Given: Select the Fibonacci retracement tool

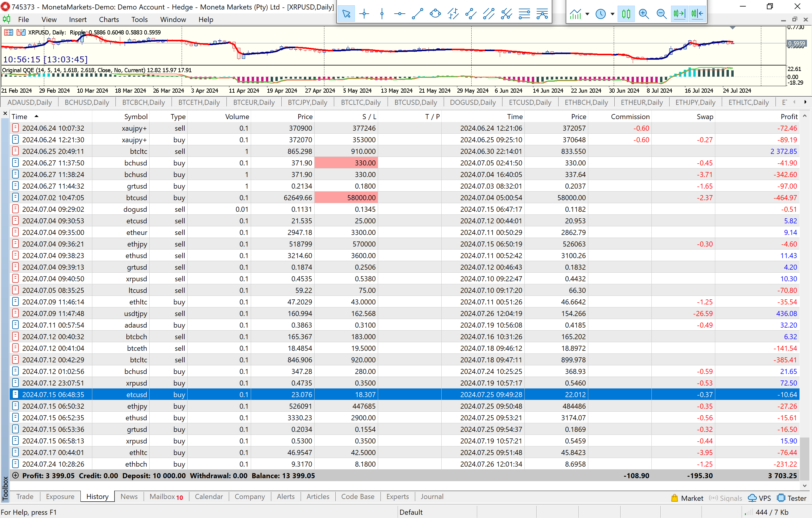Looking at the screenshot, I should click(x=524, y=14).
